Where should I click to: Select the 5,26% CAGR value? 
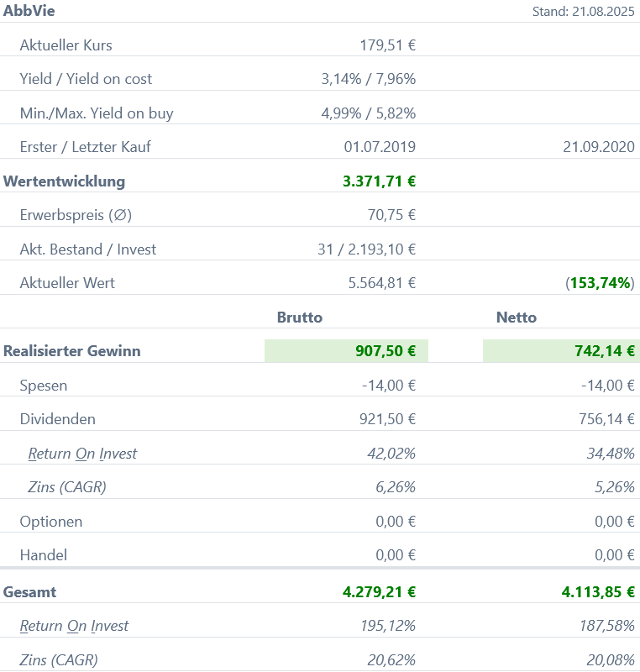click(x=614, y=487)
